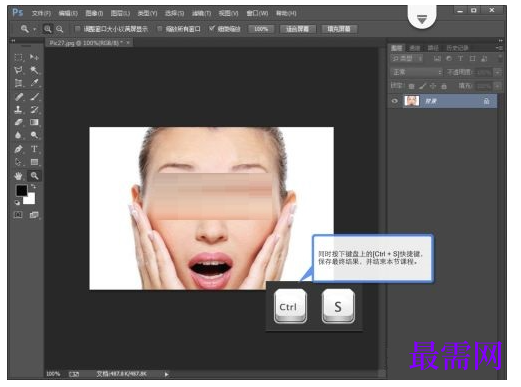Enable resize windows to fit checkbox
This screenshot has height=387, width=521.
tap(78, 29)
